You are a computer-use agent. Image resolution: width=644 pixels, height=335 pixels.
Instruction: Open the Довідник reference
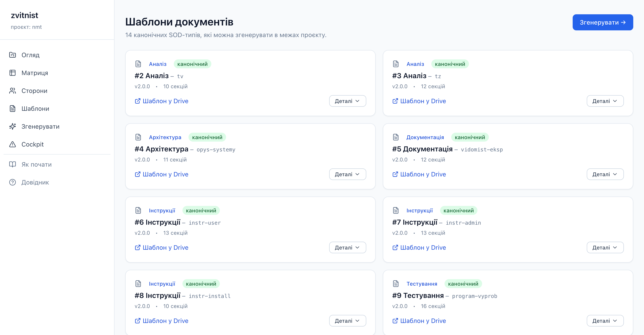pyautogui.click(x=57, y=182)
